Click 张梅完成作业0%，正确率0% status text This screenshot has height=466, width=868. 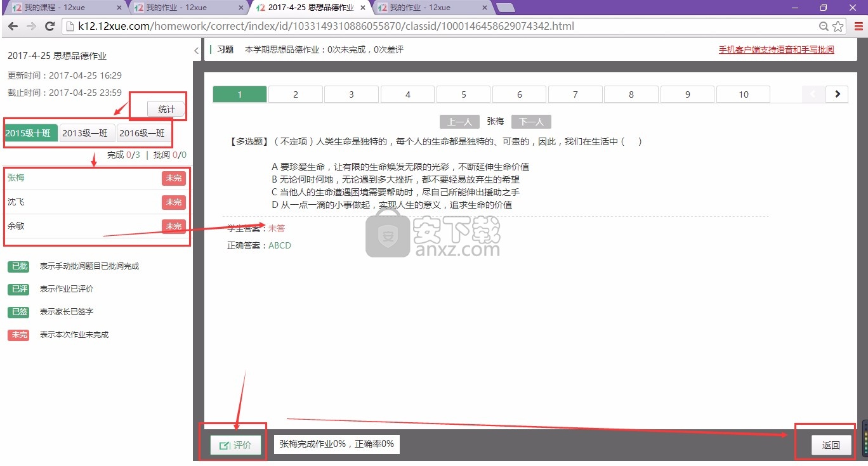(x=337, y=444)
